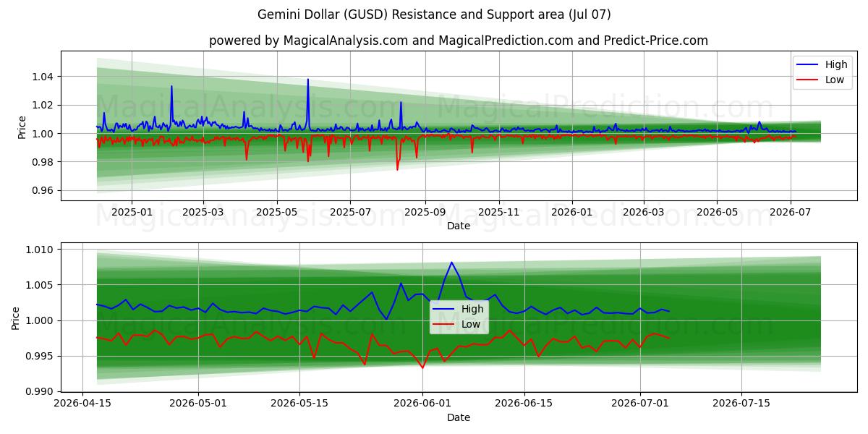Click the 2026-07-01 tick on bottom chart

point(640,404)
